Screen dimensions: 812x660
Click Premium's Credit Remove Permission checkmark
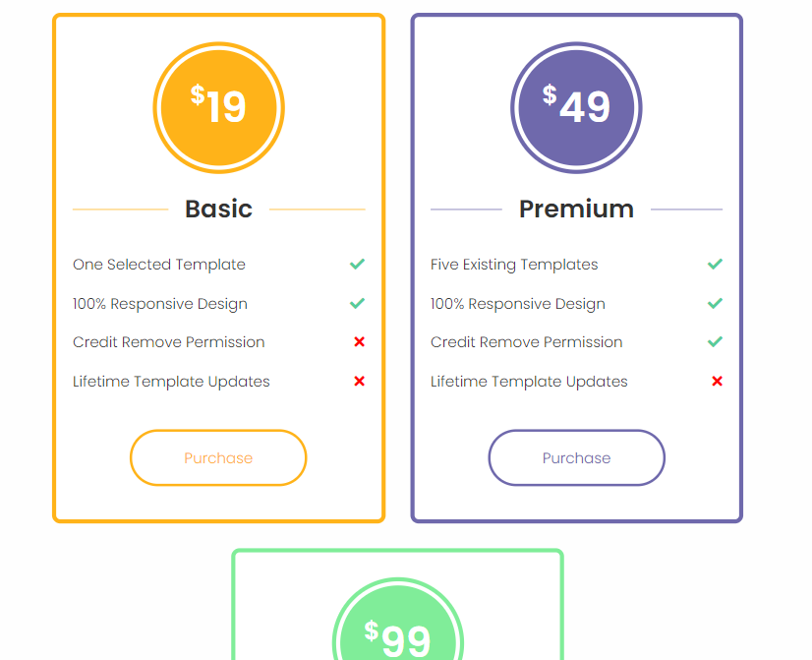(x=715, y=342)
